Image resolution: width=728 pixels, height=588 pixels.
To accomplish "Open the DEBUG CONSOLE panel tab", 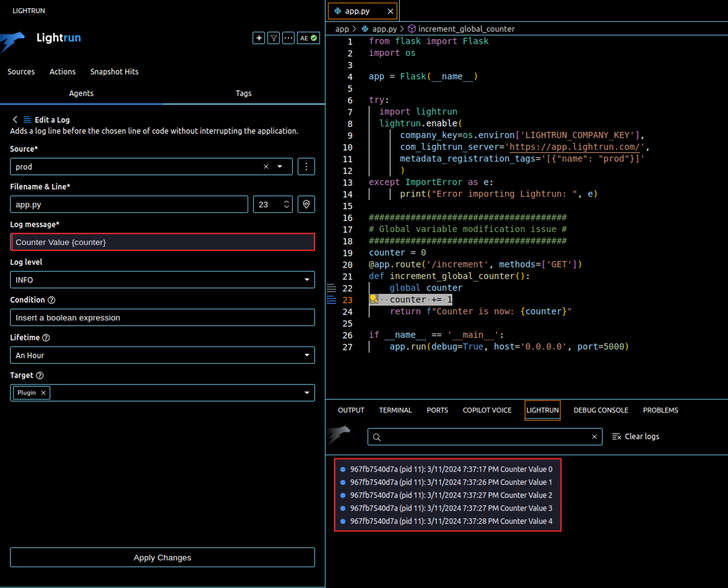I will [x=601, y=410].
